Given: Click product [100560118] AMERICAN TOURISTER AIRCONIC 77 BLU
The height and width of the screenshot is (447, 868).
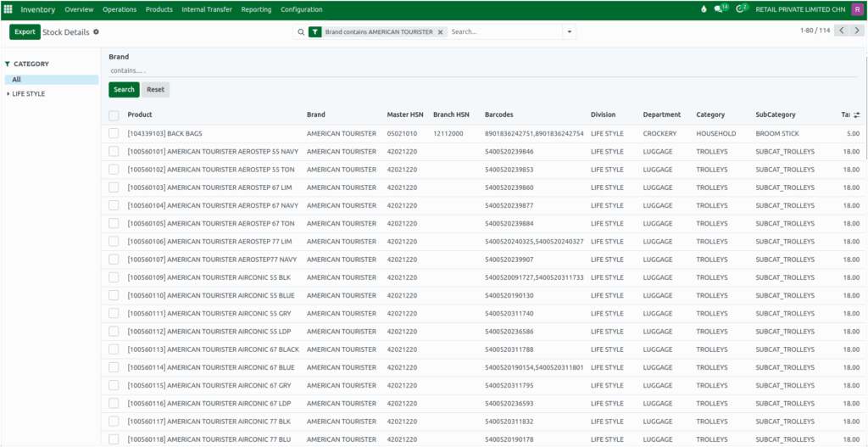Looking at the screenshot, I should point(209,440).
